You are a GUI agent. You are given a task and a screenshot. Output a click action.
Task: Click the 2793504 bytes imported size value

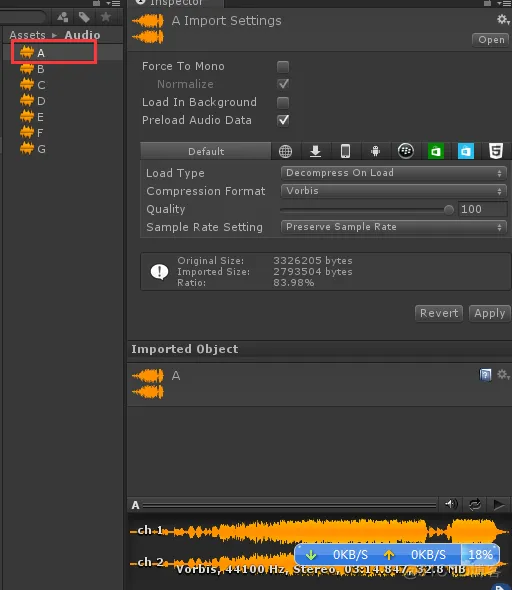[x=313, y=271]
